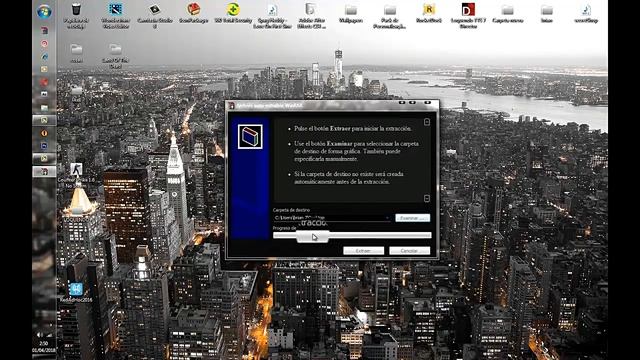Cancel the WinRAR self-extractor with Cancelar
The image size is (640, 360).
[409, 251]
